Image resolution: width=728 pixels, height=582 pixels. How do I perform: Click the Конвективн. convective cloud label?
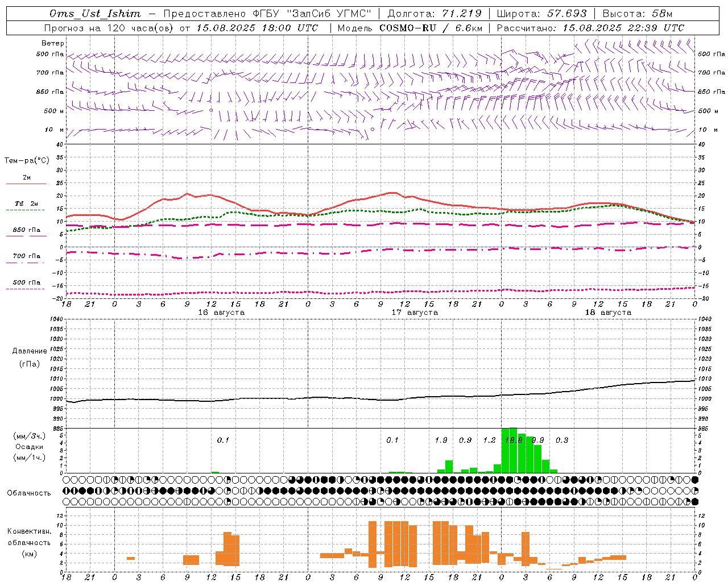coord(29,531)
